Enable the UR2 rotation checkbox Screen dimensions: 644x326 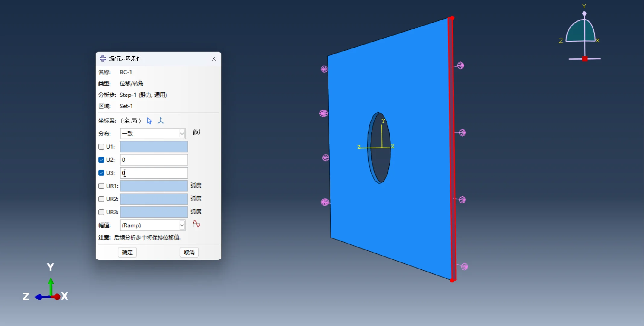click(101, 199)
